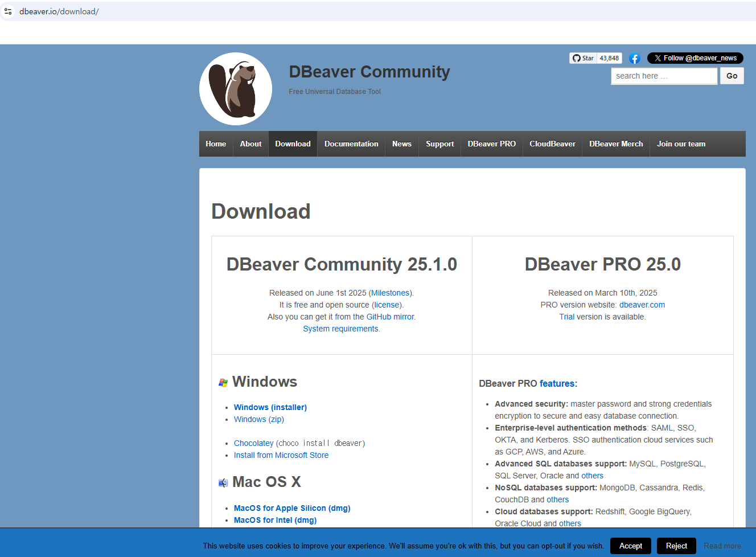Click the site info icon in address bar
Screen dimensions: 756x557
click(8, 11)
